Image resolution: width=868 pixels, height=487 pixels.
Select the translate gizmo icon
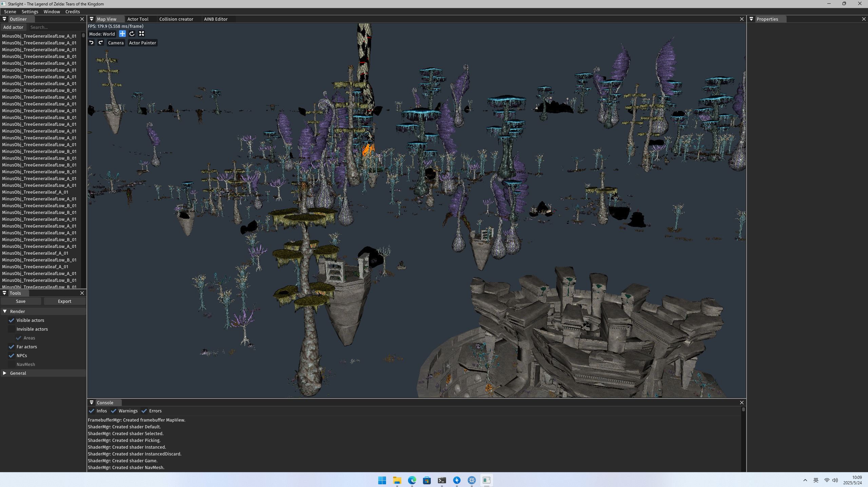(122, 34)
